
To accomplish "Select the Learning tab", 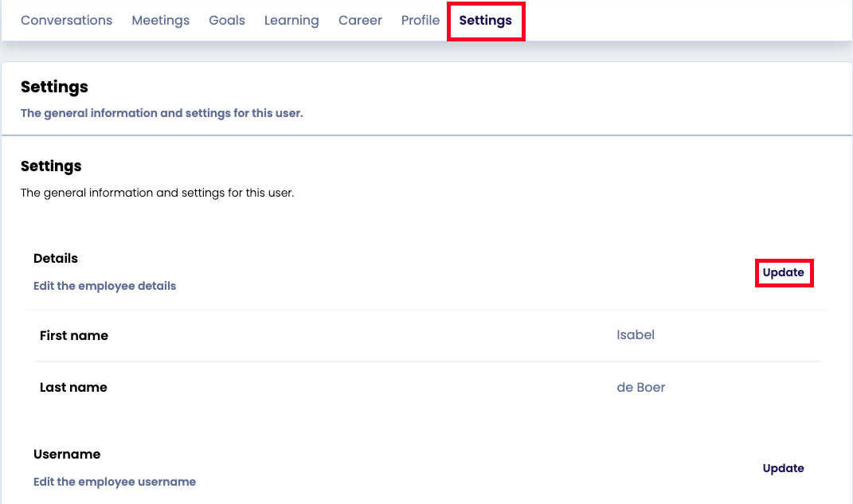I will 292,21.
